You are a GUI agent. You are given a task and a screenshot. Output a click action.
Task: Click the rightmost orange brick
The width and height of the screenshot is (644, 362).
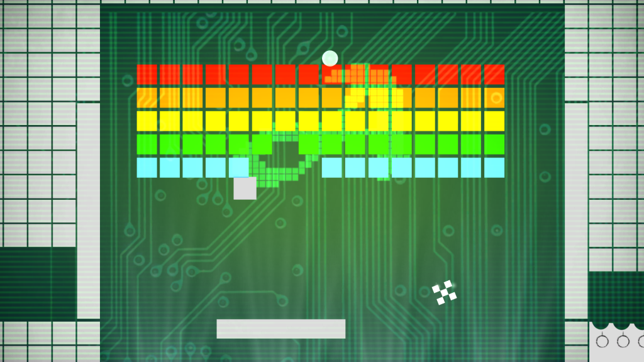click(x=494, y=98)
